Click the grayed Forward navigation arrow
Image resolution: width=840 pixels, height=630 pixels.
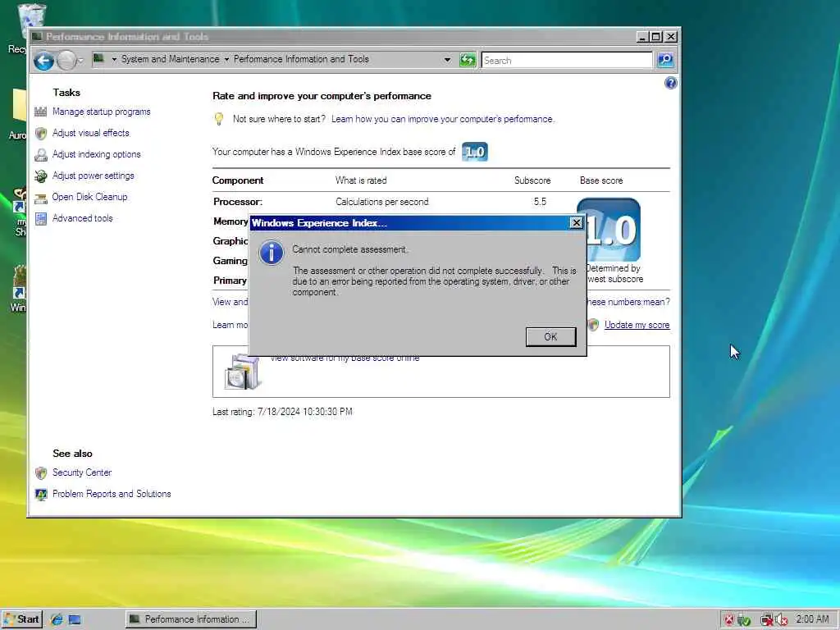pyautogui.click(x=66, y=61)
